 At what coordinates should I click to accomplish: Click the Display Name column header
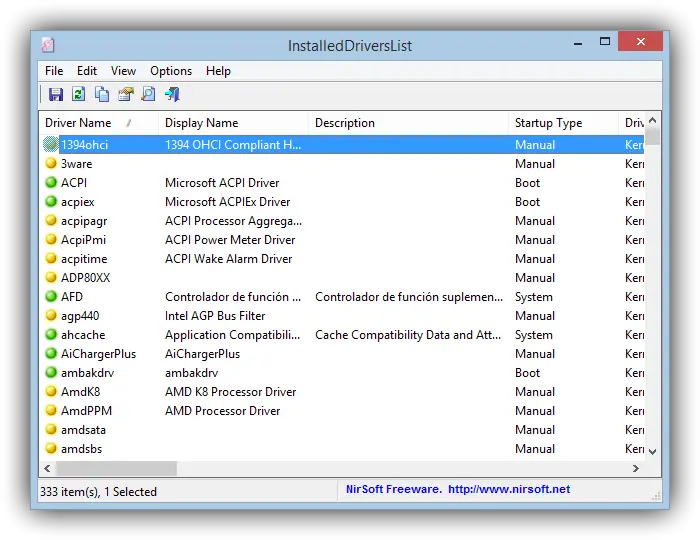[202, 123]
